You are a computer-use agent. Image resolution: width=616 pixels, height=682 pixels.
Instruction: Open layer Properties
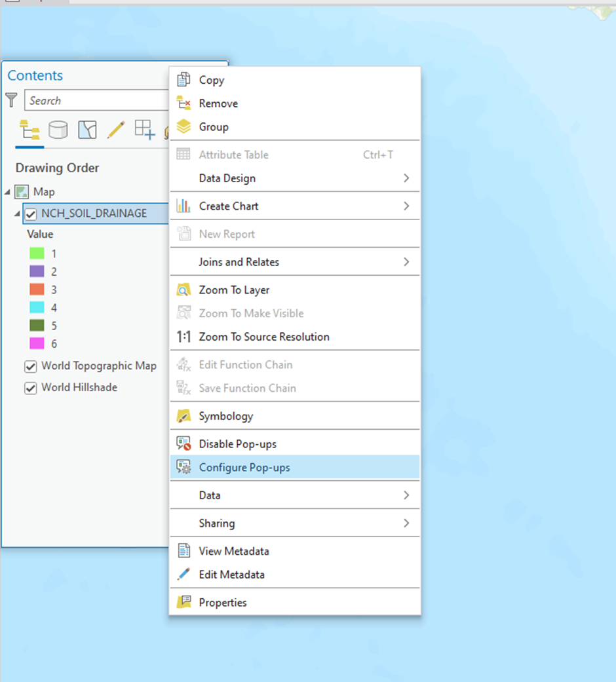(223, 602)
